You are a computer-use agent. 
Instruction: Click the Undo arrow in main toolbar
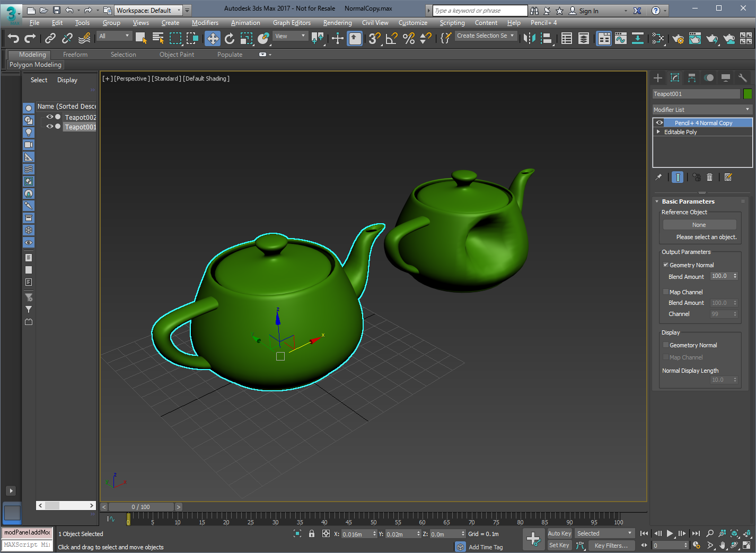click(x=14, y=38)
